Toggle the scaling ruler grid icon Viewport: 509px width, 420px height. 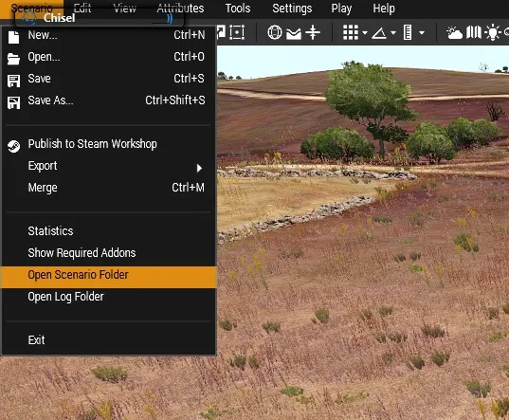point(408,32)
